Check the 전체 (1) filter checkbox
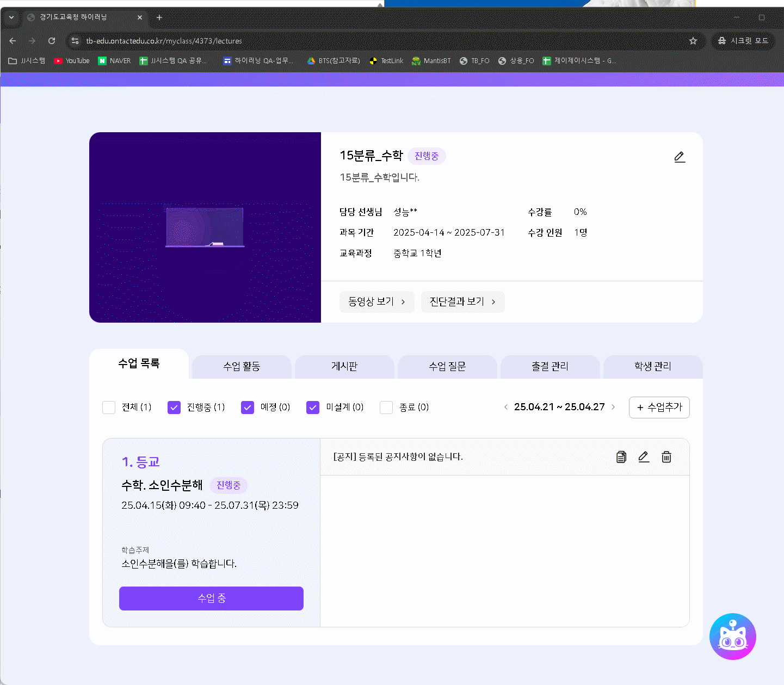 click(109, 408)
